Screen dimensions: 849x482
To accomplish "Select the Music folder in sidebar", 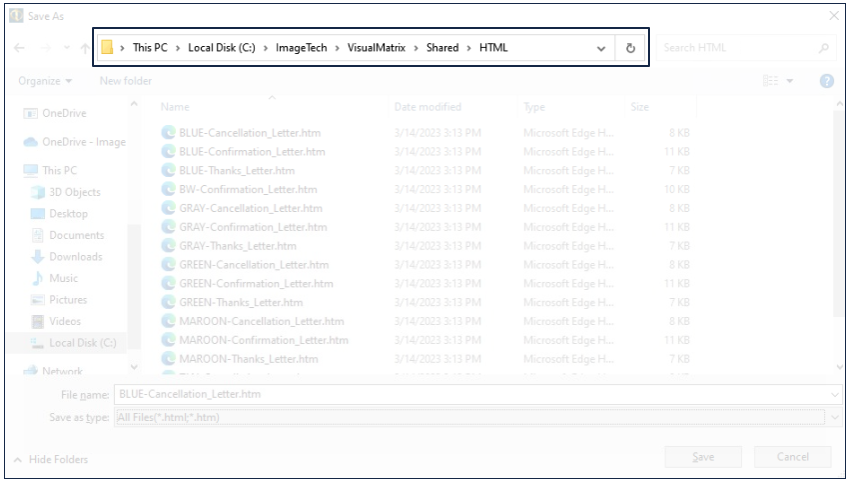I will tap(63, 278).
